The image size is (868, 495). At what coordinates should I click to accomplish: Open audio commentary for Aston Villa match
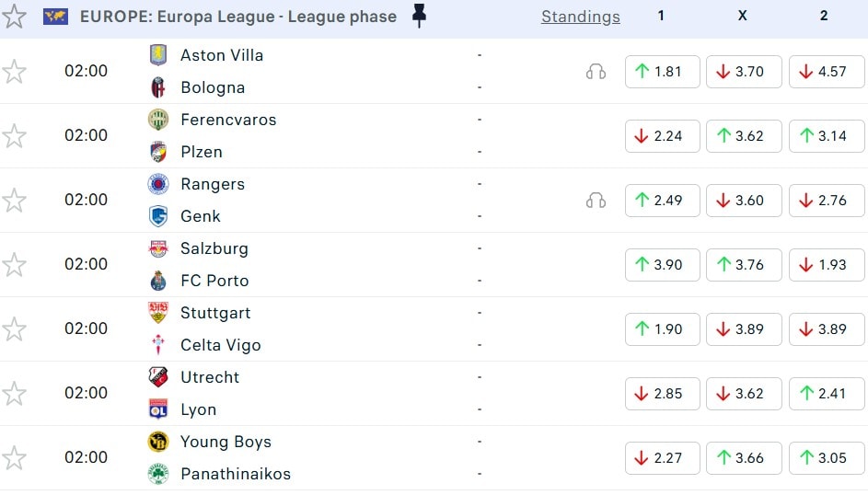tap(596, 72)
